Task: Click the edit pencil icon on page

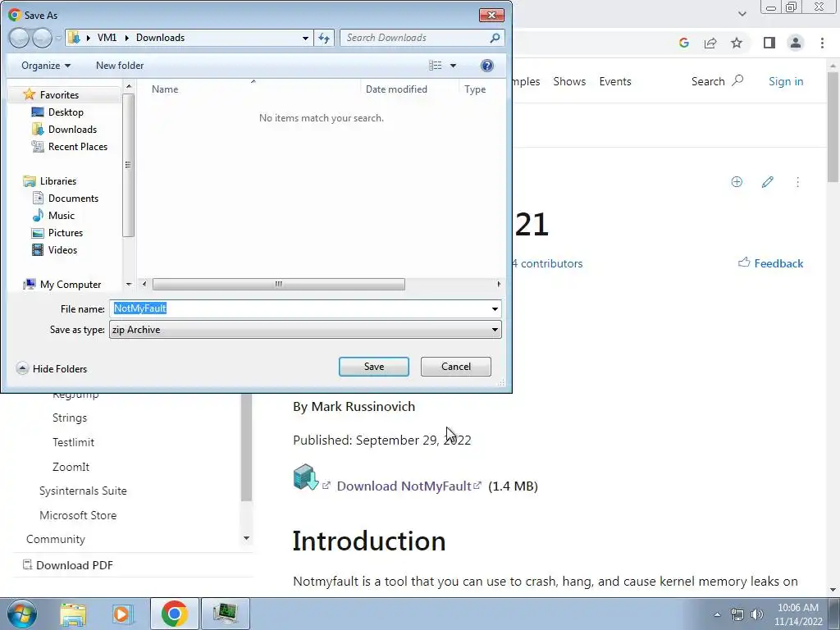Action: click(x=767, y=182)
